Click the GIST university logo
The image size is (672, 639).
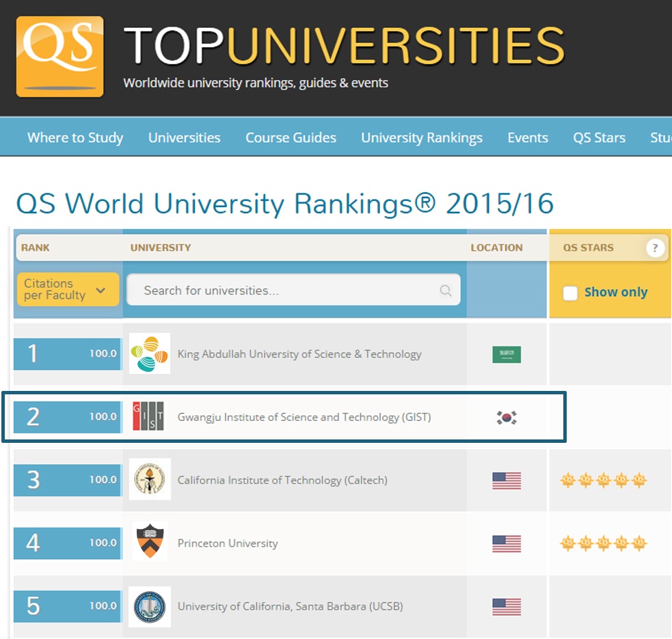tap(148, 416)
